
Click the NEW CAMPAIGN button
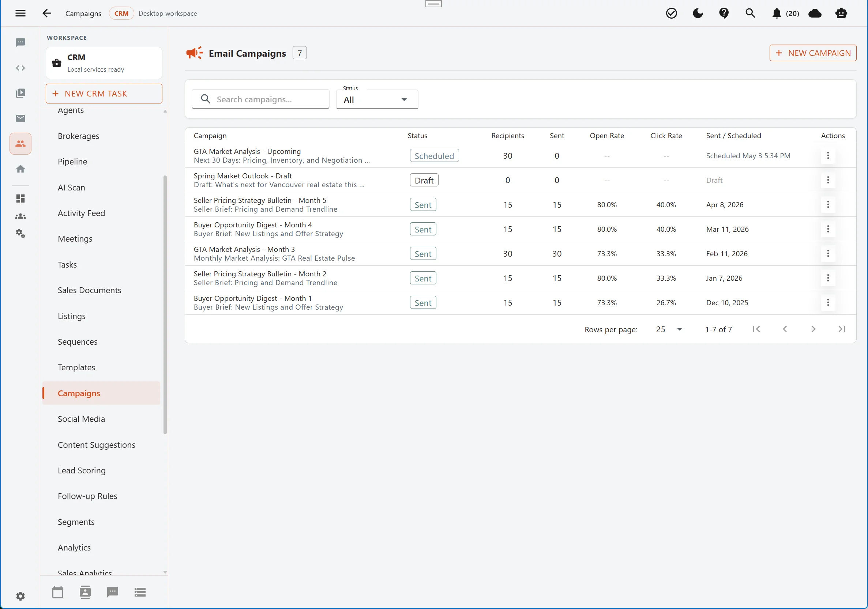[x=813, y=53]
